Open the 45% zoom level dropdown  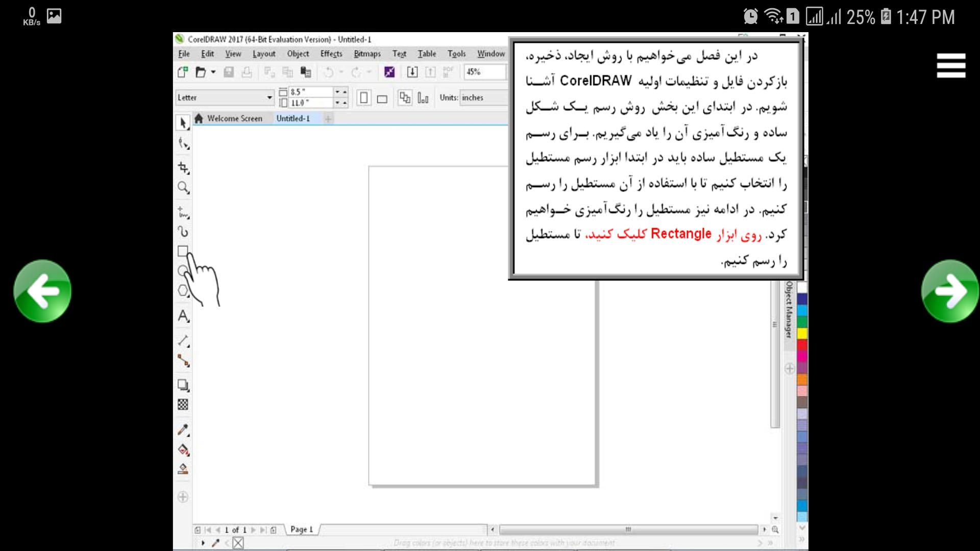(x=485, y=72)
